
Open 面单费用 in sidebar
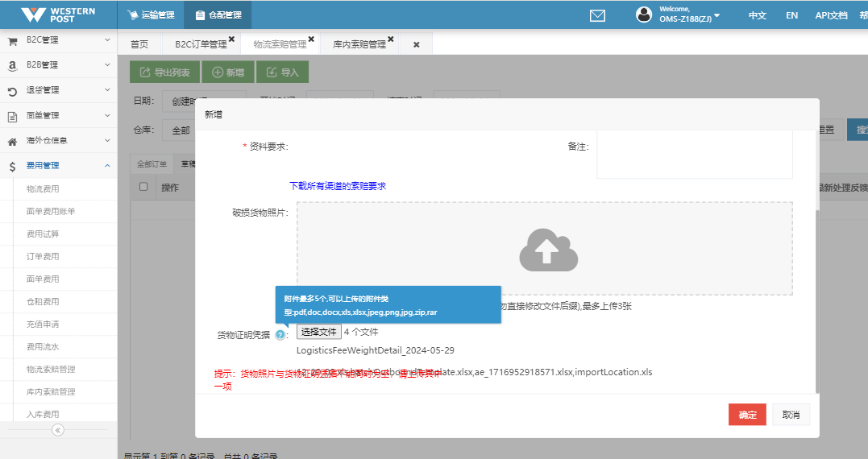pos(43,279)
